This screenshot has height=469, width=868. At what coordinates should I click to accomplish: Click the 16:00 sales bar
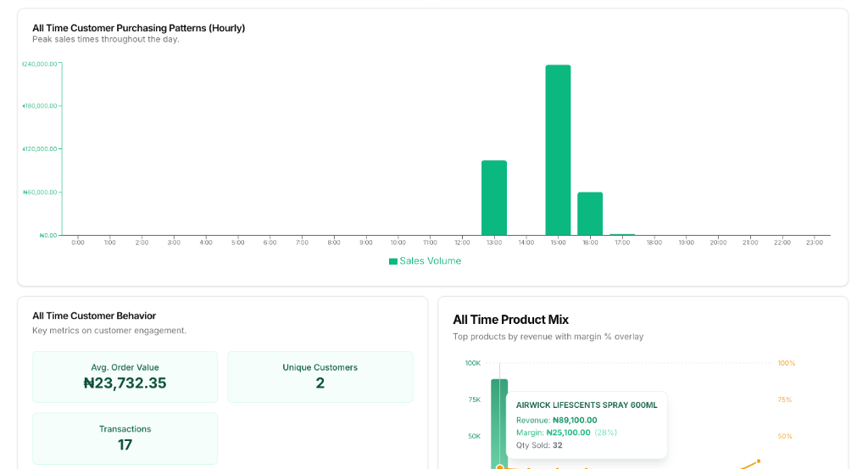590,214
